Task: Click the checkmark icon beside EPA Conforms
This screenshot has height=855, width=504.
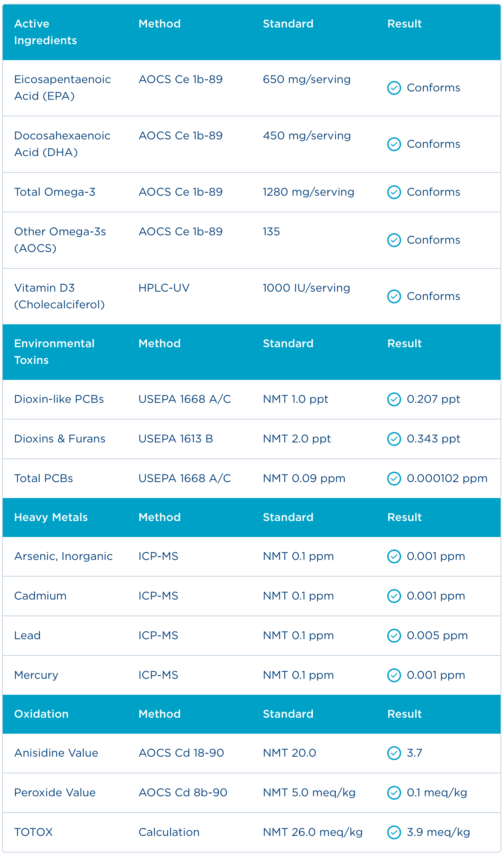Action: click(394, 88)
